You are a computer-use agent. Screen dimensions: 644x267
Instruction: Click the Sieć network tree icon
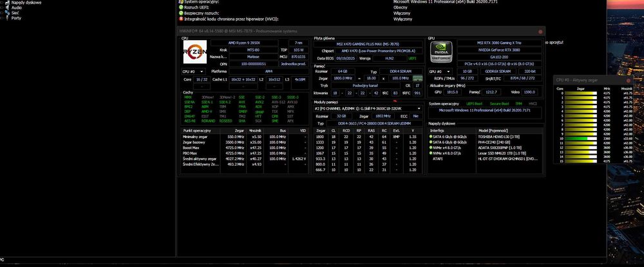point(7,13)
